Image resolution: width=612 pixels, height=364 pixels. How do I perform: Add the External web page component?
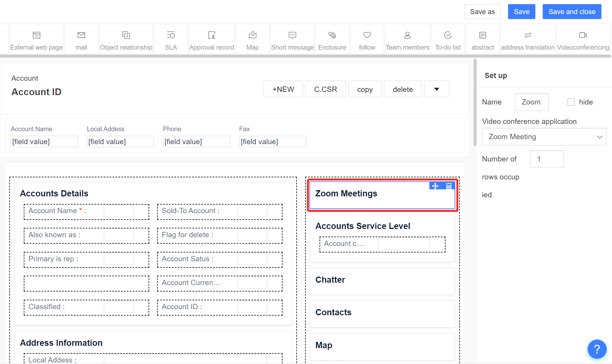pyautogui.click(x=36, y=39)
